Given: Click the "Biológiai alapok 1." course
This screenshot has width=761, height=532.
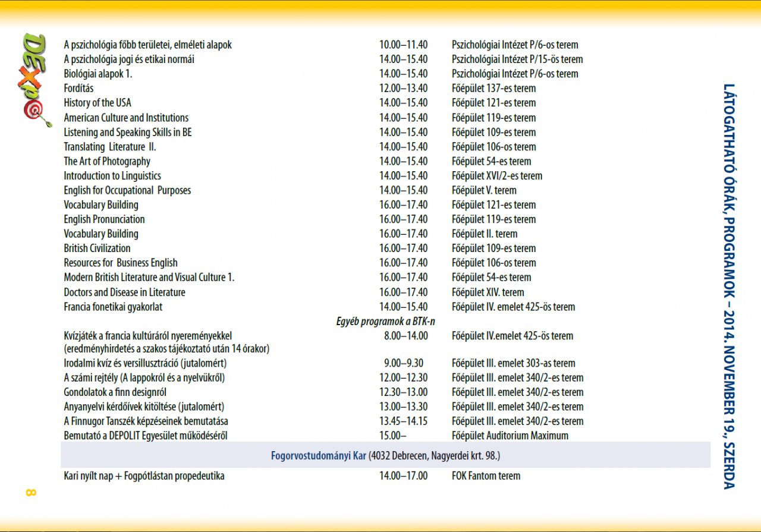Looking at the screenshot, I should [98, 74].
